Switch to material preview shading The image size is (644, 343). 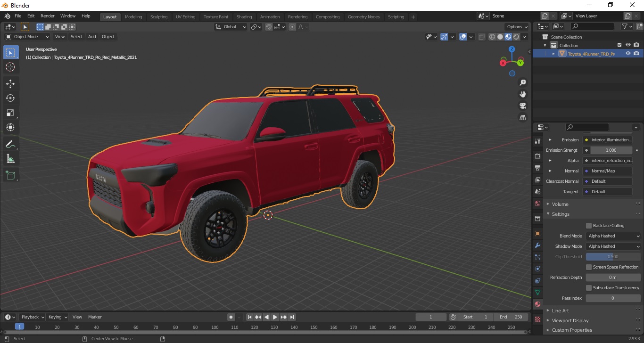(508, 37)
